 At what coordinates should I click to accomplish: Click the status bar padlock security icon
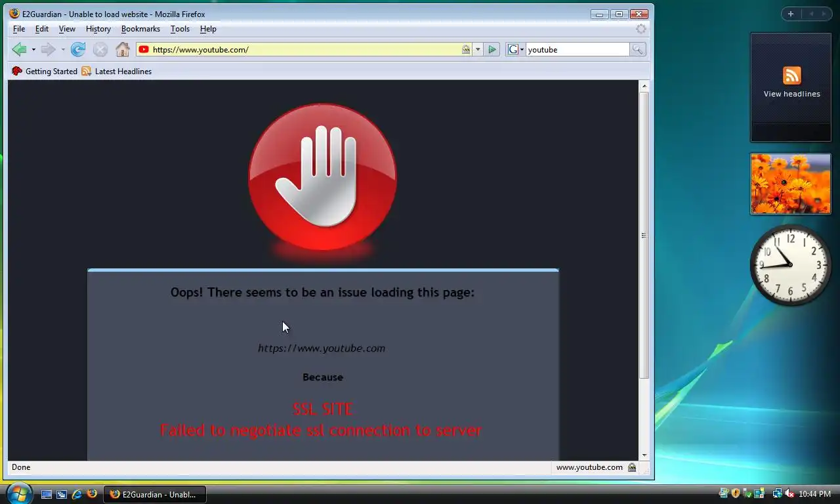(x=632, y=467)
